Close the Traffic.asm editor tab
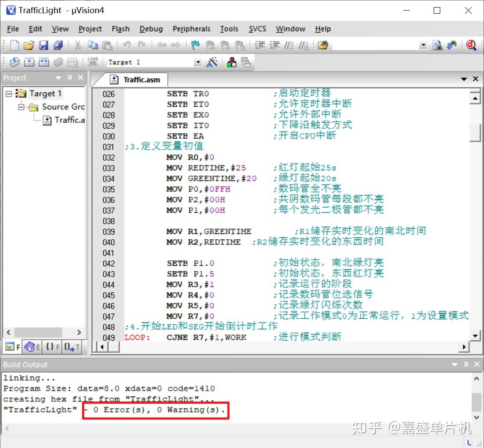The image size is (484, 448). [x=475, y=79]
